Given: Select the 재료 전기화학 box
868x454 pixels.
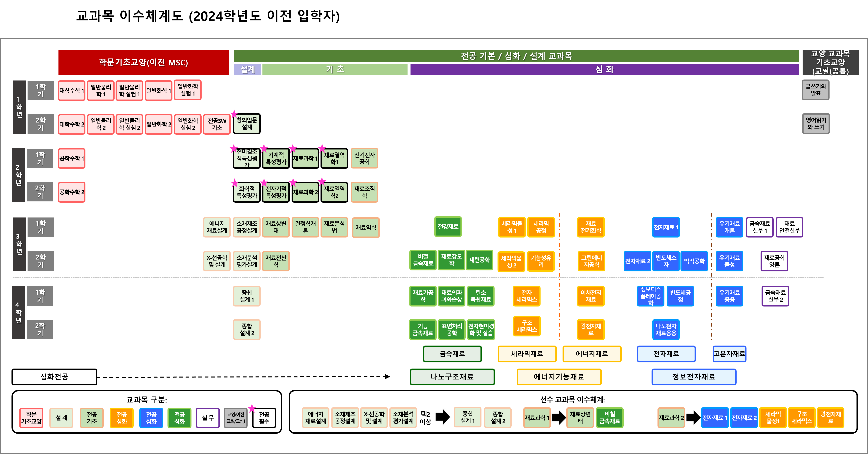Looking at the screenshot, I should [591, 227].
